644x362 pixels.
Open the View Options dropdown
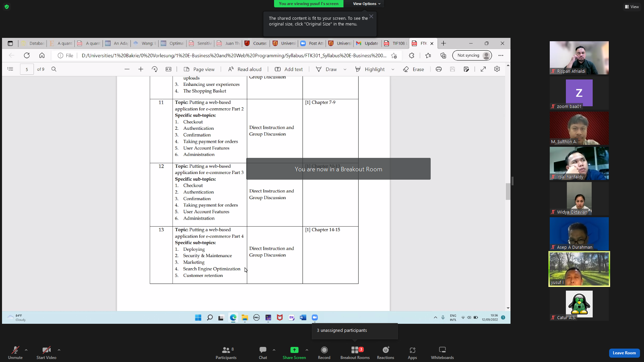[x=367, y=4]
